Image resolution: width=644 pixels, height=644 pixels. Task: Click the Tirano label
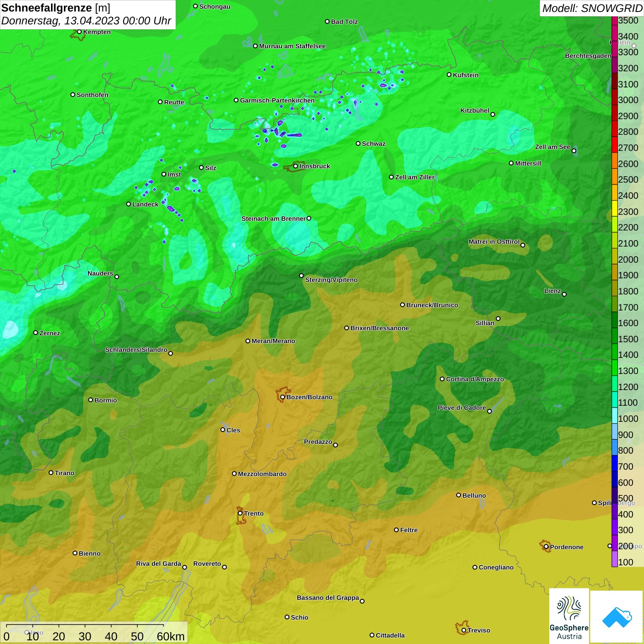(x=64, y=473)
